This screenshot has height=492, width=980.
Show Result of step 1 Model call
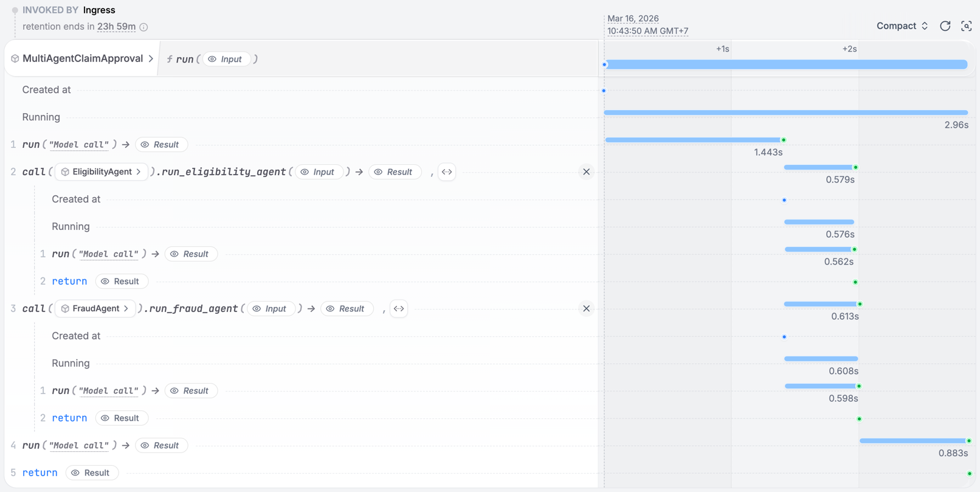160,145
